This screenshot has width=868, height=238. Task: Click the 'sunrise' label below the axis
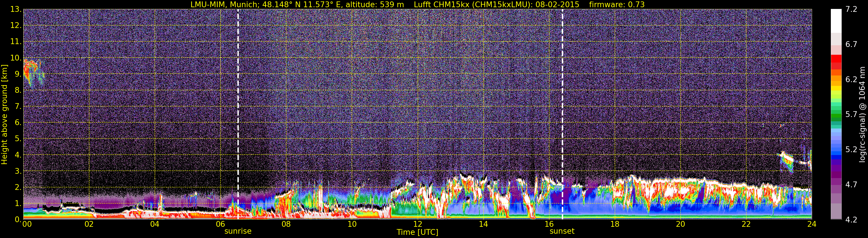(238, 231)
